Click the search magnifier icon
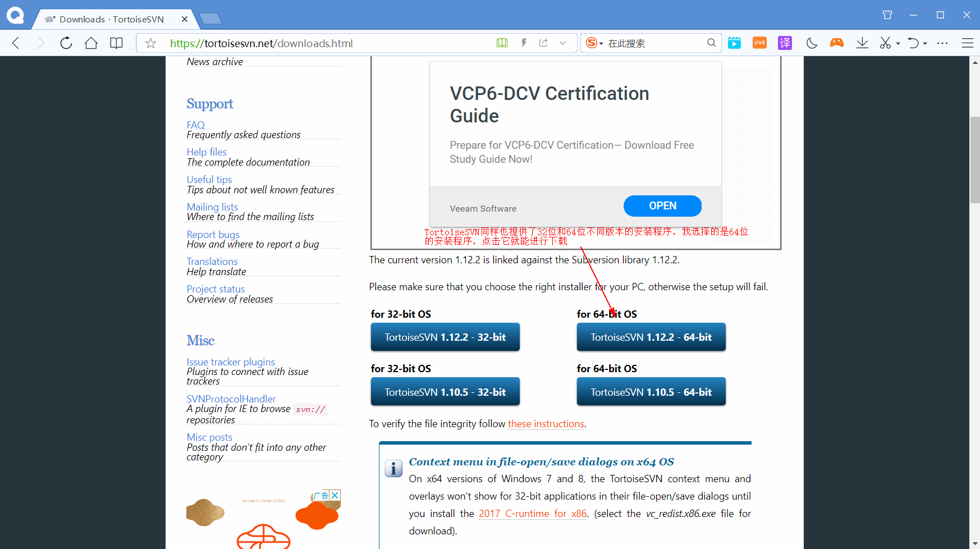Screen dimensions: 980x549 711,43
